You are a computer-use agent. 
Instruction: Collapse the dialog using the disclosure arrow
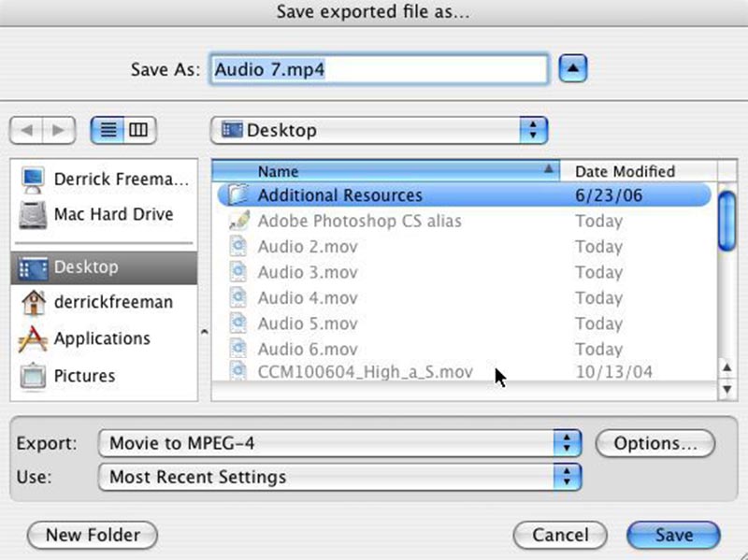(x=571, y=67)
